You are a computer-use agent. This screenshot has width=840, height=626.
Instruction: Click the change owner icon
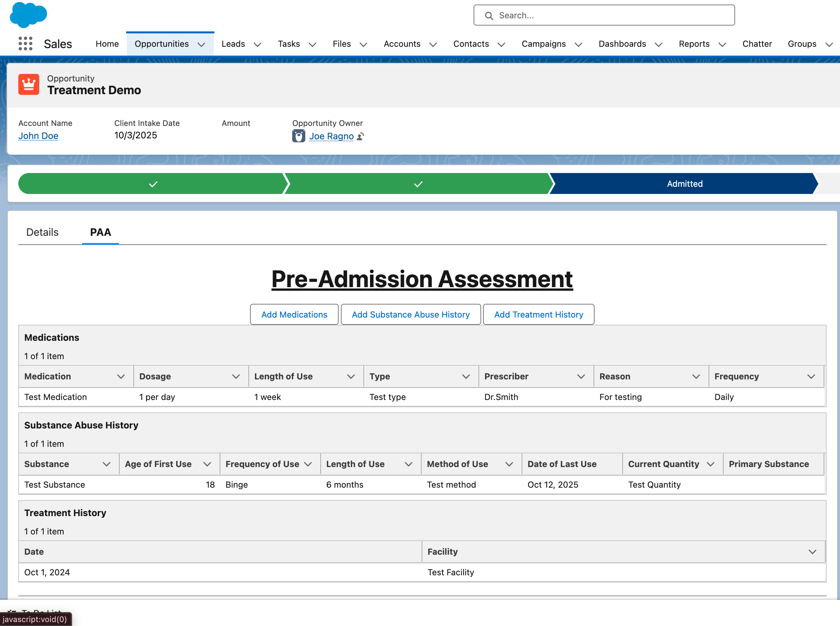tap(361, 136)
